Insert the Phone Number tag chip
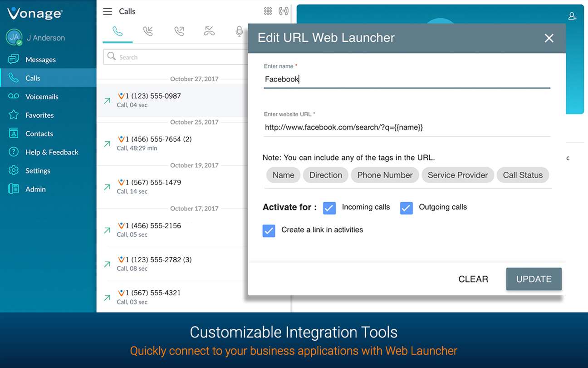This screenshot has height=368, width=588. tap(385, 175)
